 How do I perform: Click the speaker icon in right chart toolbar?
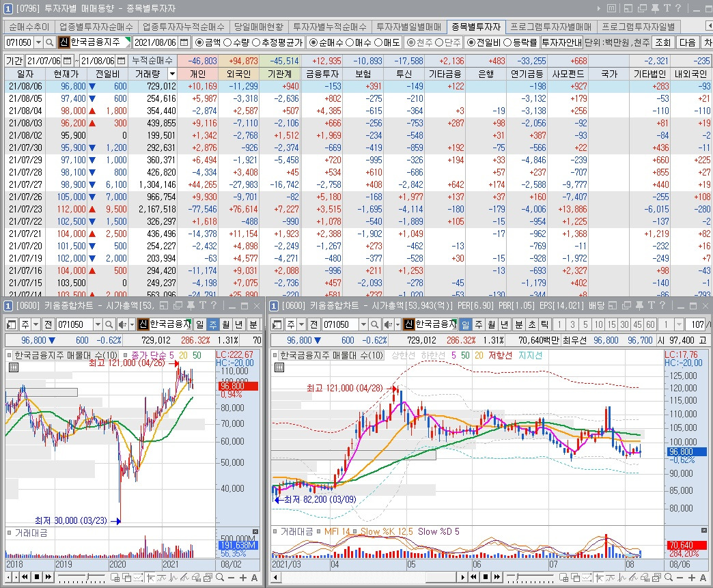click(x=387, y=324)
